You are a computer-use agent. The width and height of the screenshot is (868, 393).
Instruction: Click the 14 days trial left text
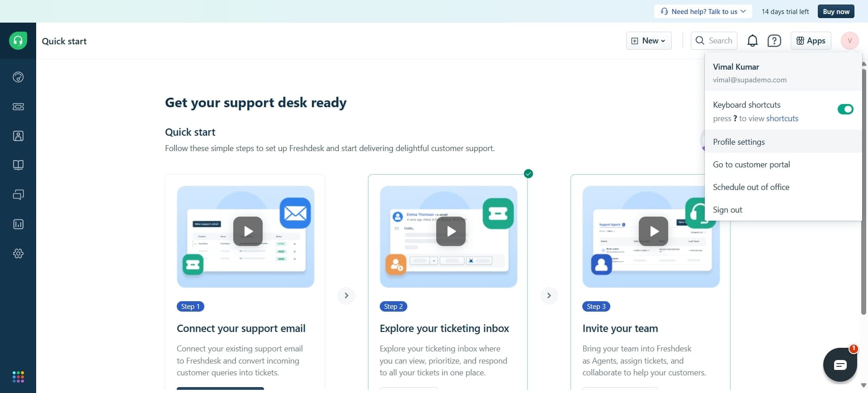tap(785, 11)
